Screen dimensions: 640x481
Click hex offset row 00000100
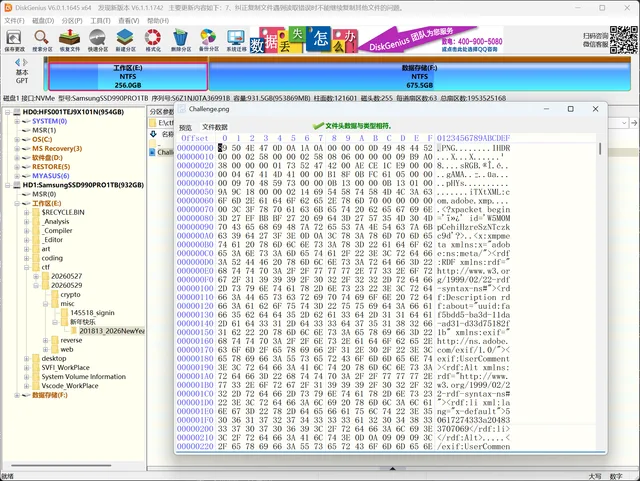pyautogui.click(x=344, y=288)
